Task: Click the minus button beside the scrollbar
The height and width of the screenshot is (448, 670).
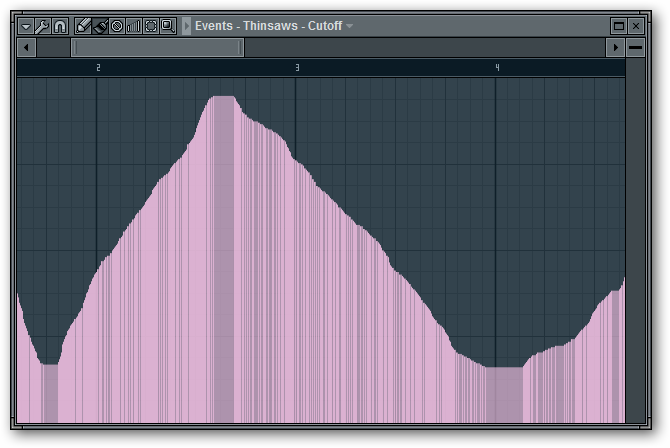Action: click(x=636, y=48)
